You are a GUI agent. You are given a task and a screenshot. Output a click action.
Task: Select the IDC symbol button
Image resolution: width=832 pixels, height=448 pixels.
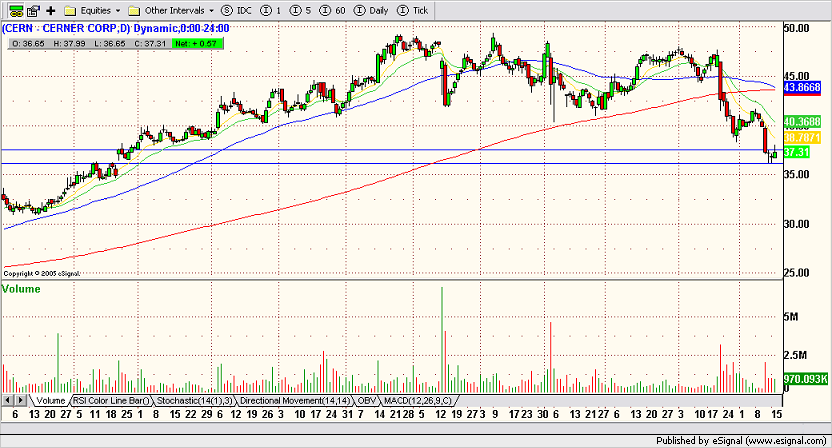click(x=236, y=10)
